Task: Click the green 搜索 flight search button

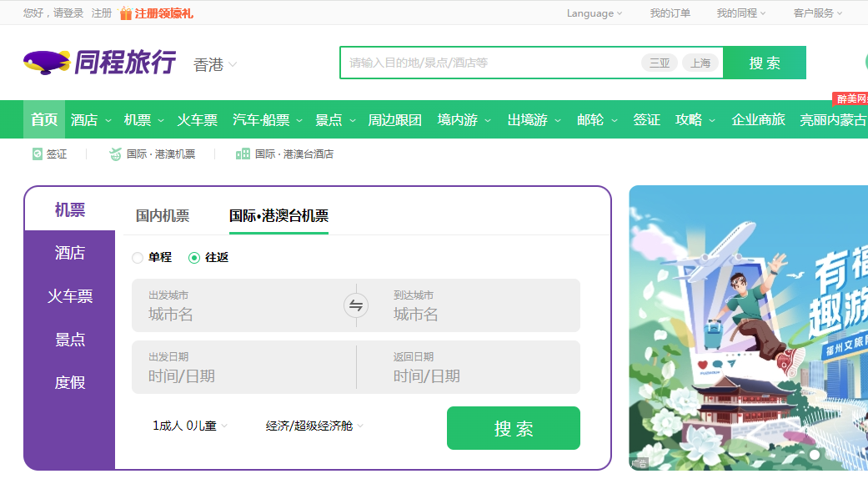Action: coord(513,427)
